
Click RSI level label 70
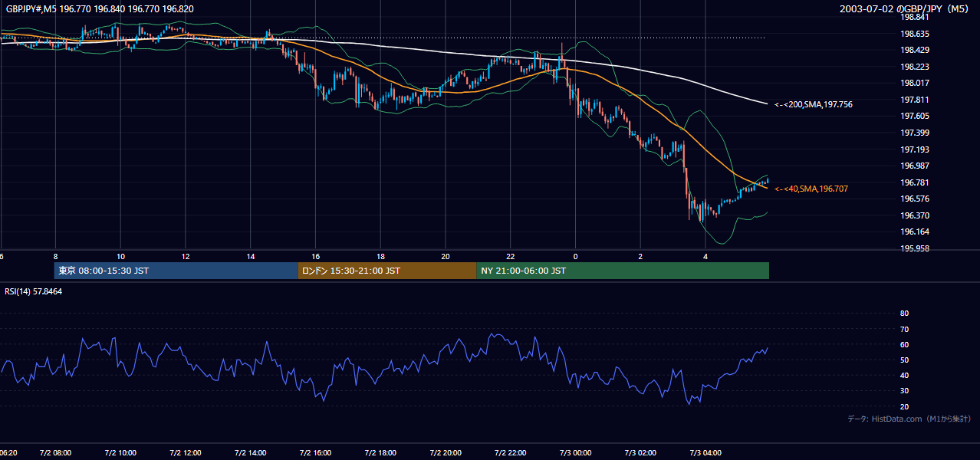click(904, 329)
